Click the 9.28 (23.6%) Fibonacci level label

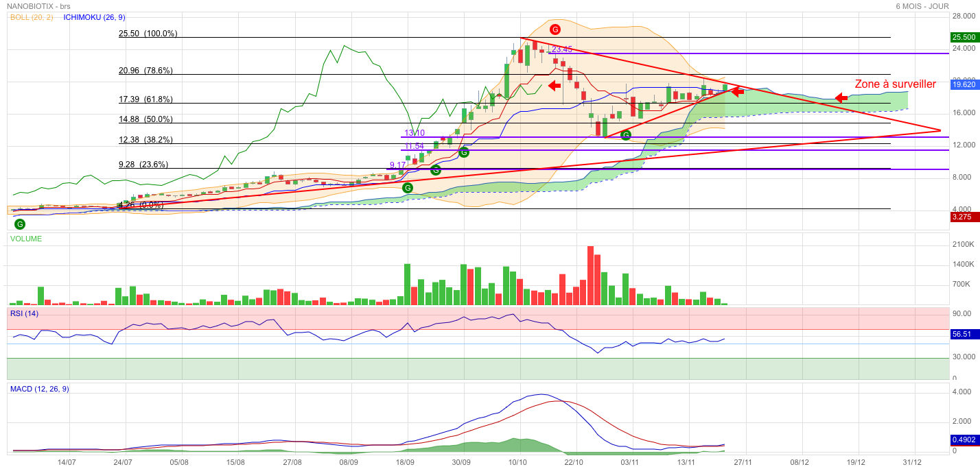click(x=143, y=165)
